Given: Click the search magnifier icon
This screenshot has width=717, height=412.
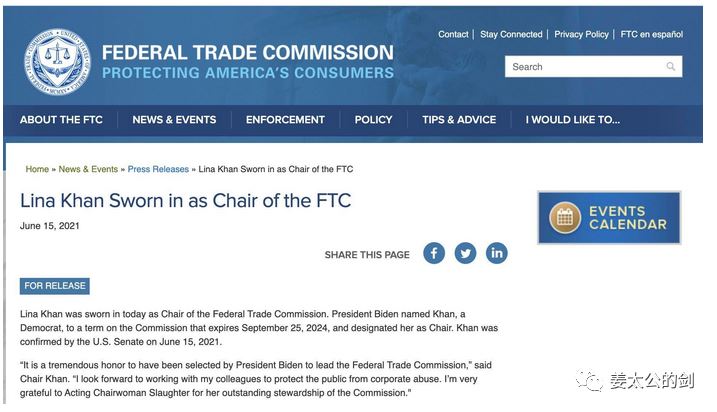Looking at the screenshot, I should [670, 67].
